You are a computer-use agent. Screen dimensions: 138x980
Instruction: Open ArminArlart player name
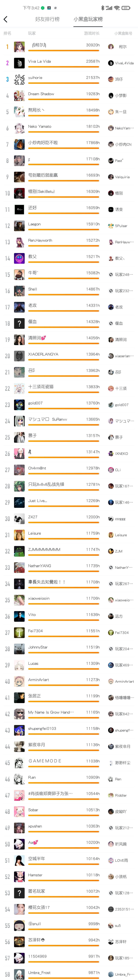tap(38, 680)
